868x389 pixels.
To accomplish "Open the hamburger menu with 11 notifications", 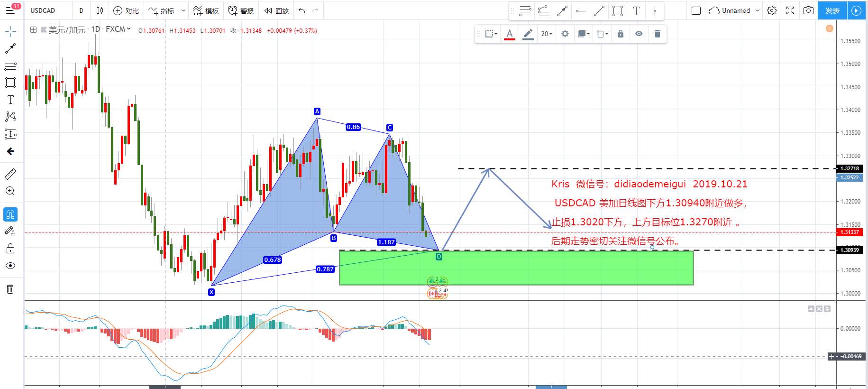I will (x=10, y=10).
